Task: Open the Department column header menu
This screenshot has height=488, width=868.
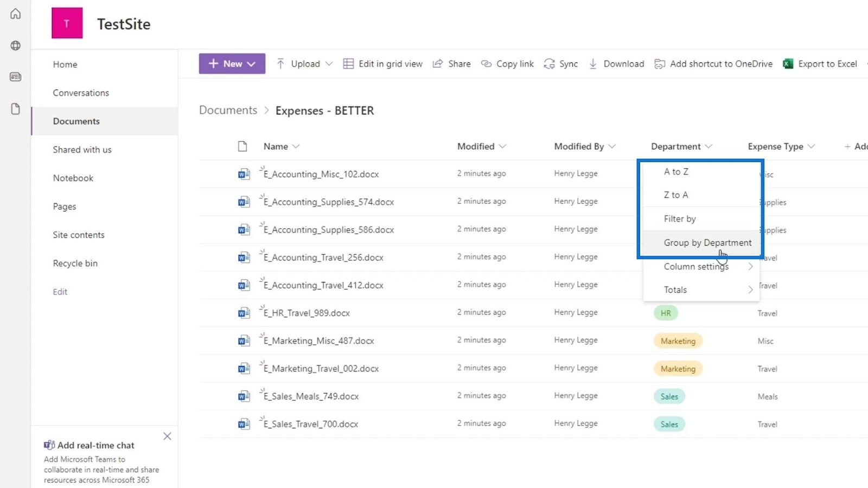Action: click(x=681, y=146)
